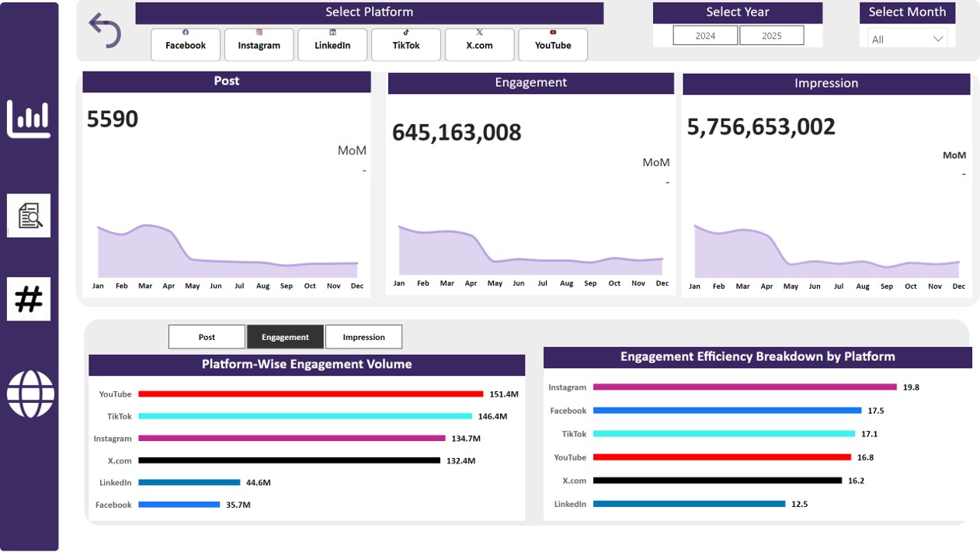
Task: Click the Impression area chart
Action: point(827,251)
